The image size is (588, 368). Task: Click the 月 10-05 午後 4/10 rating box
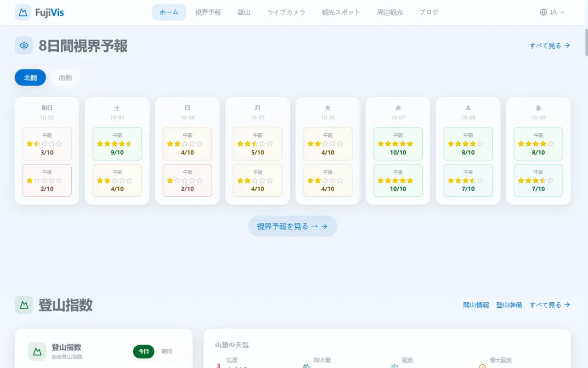click(258, 180)
